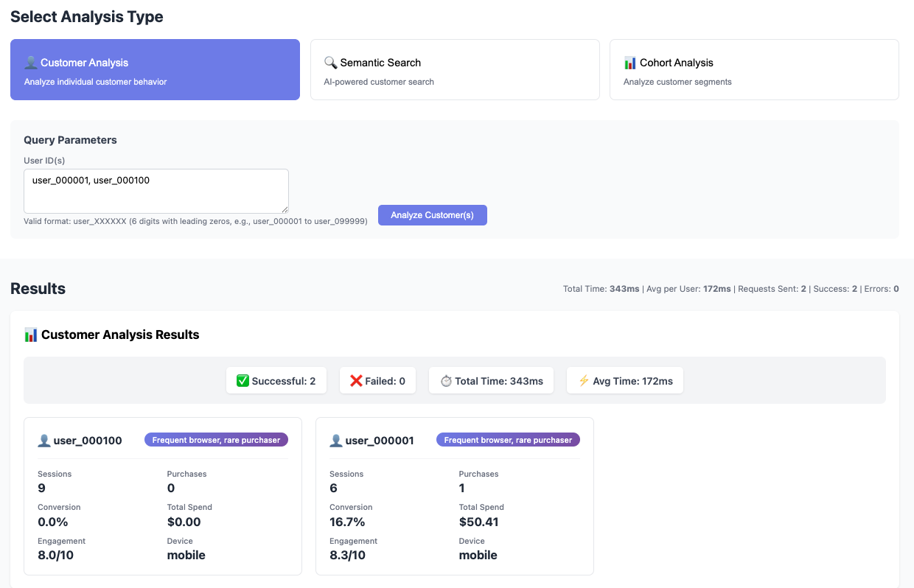Open the Cohort Analysis tab
Image resolution: width=914 pixels, height=588 pixels.
pyautogui.click(x=754, y=70)
